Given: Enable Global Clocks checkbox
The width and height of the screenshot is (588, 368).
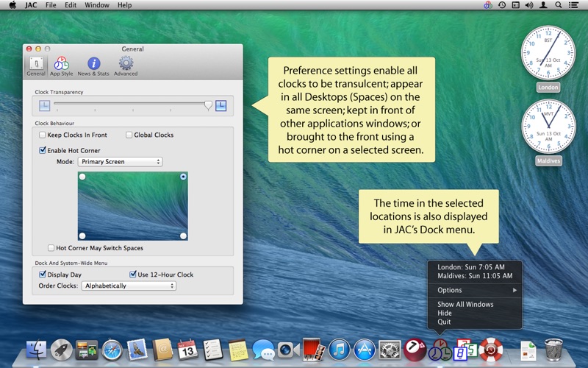Looking at the screenshot, I should pyautogui.click(x=129, y=135).
